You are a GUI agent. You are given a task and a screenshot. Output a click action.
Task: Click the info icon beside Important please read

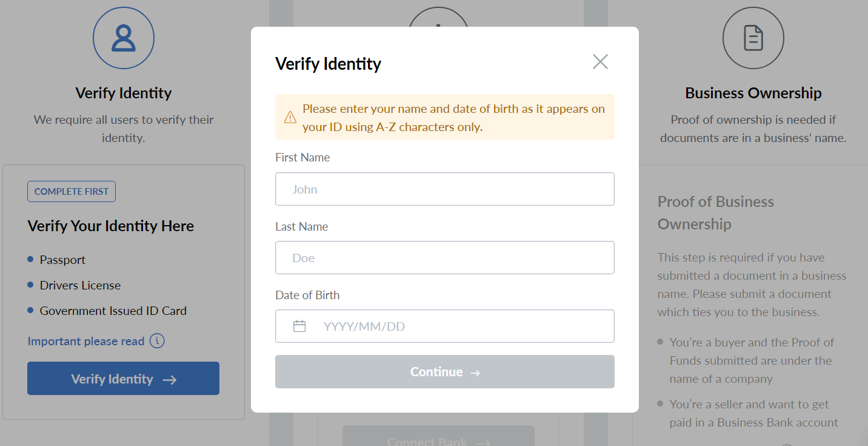pos(157,341)
